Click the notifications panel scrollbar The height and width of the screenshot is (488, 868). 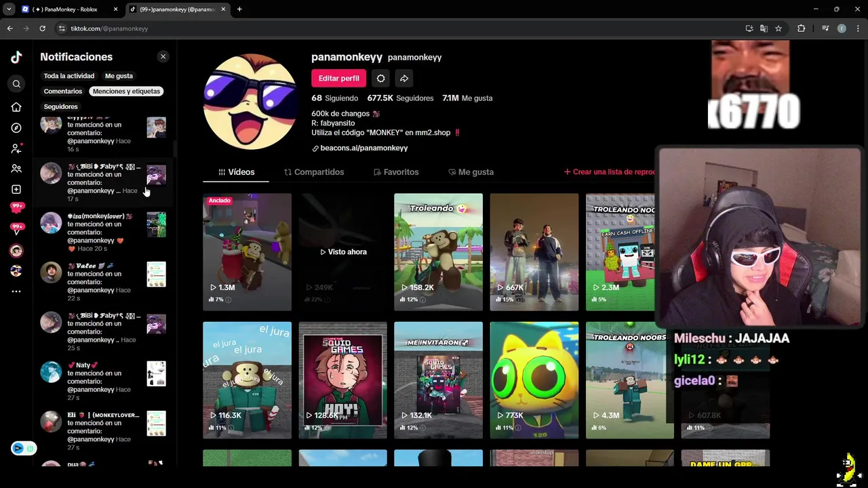(x=174, y=148)
